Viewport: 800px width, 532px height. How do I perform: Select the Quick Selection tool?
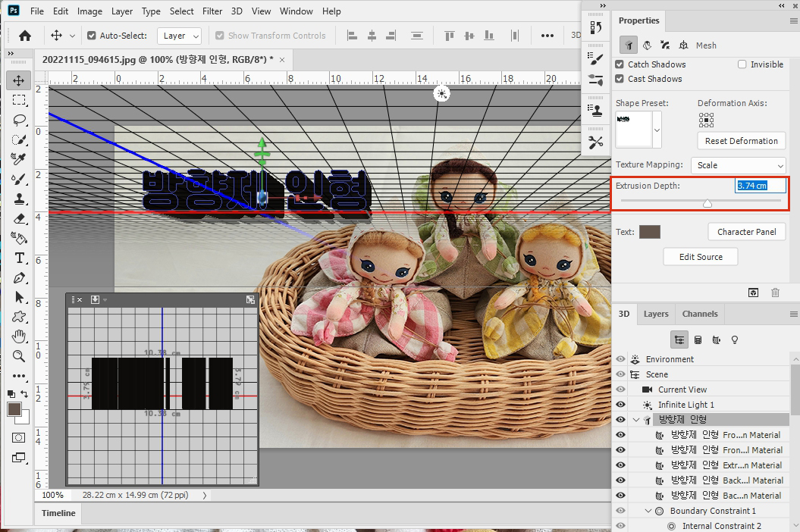(x=19, y=139)
